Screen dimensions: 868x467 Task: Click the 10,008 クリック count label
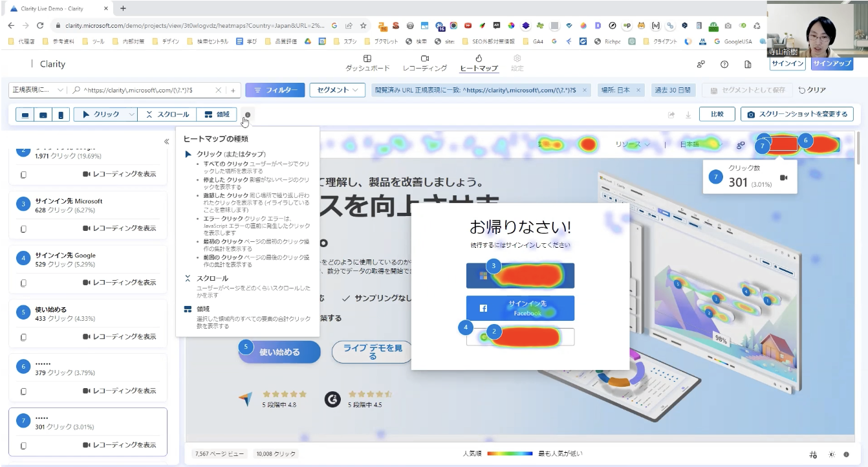coord(276,455)
